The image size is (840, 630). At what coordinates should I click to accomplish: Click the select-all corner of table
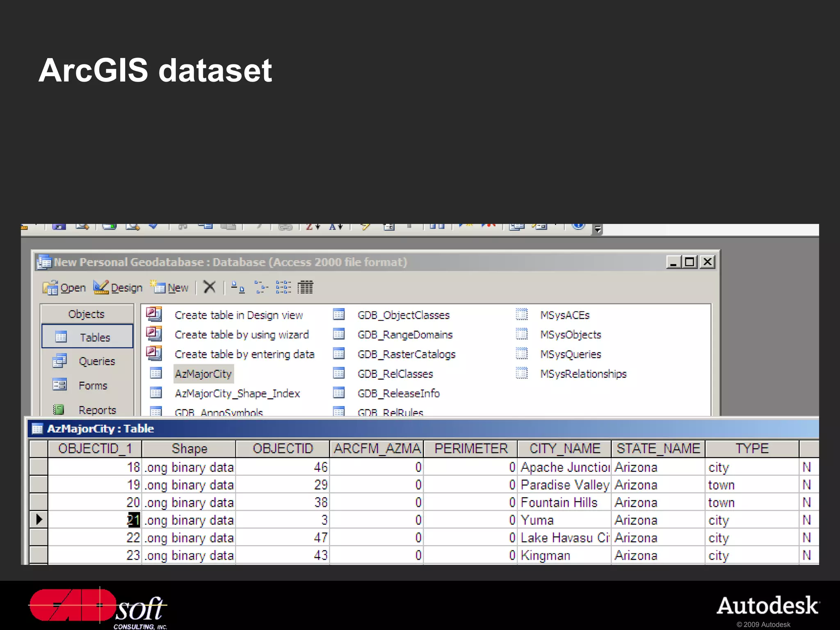pos(39,449)
